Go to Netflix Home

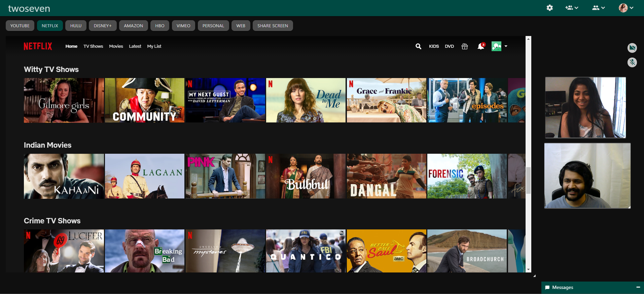(71, 46)
